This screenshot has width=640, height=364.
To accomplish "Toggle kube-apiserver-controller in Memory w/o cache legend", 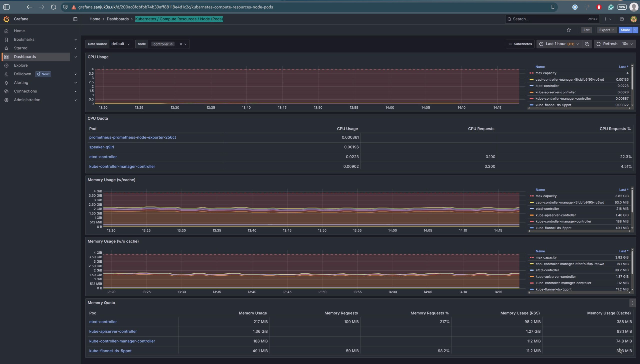I will (x=556, y=277).
